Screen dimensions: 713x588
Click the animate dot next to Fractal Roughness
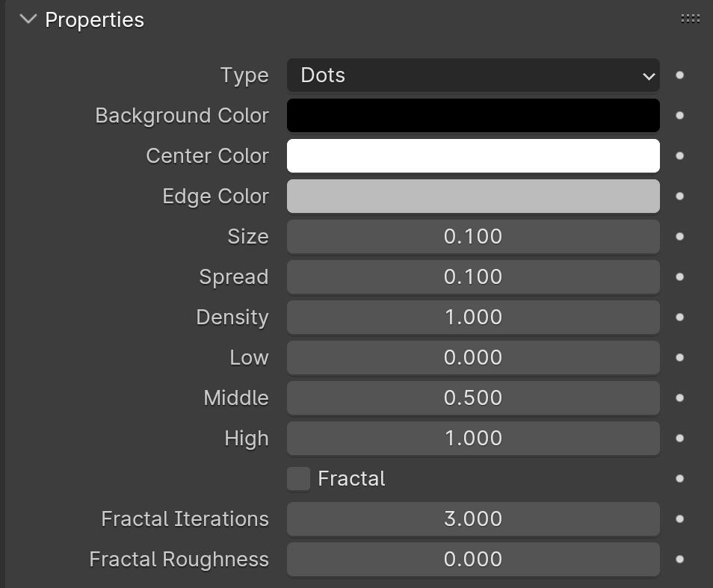click(679, 560)
